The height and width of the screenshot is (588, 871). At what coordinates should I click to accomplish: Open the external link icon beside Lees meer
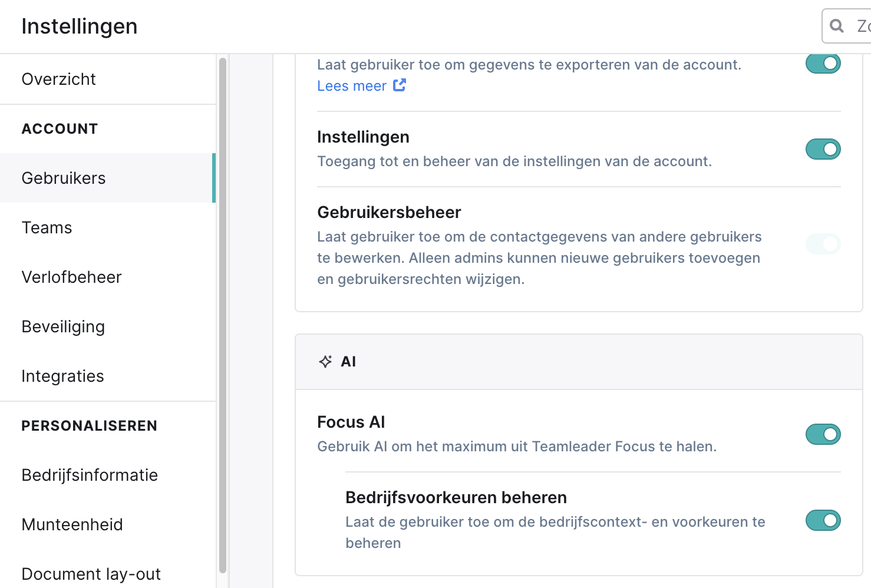[x=400, y=85]
